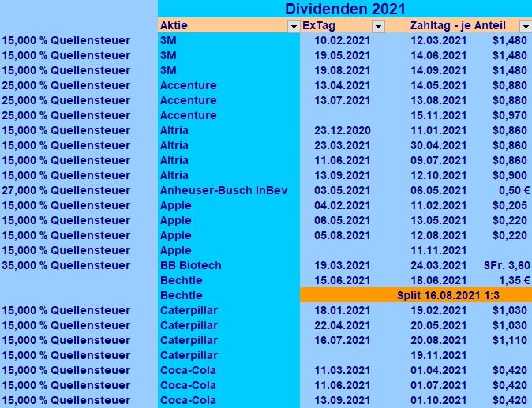
Task: Click the ExTag cell 13.07.2021
Action: click(342, 100)
